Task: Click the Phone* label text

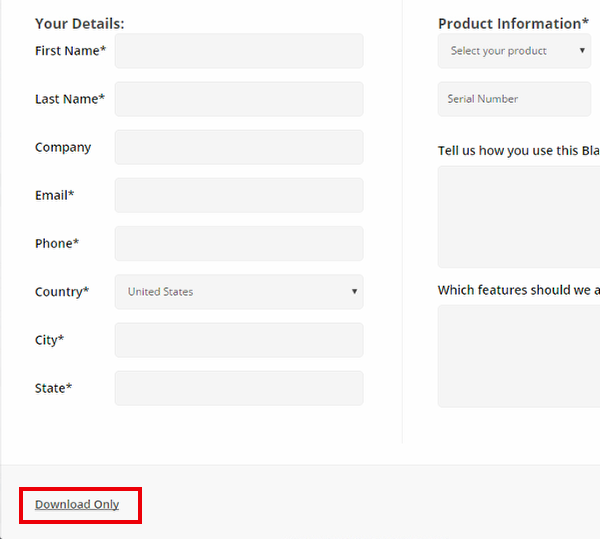Action: point(57,244)
